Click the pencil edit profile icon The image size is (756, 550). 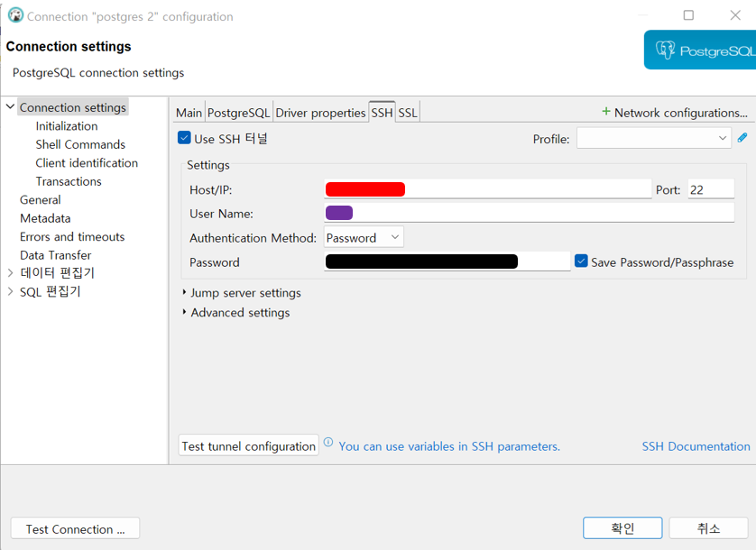pos(742,138)
